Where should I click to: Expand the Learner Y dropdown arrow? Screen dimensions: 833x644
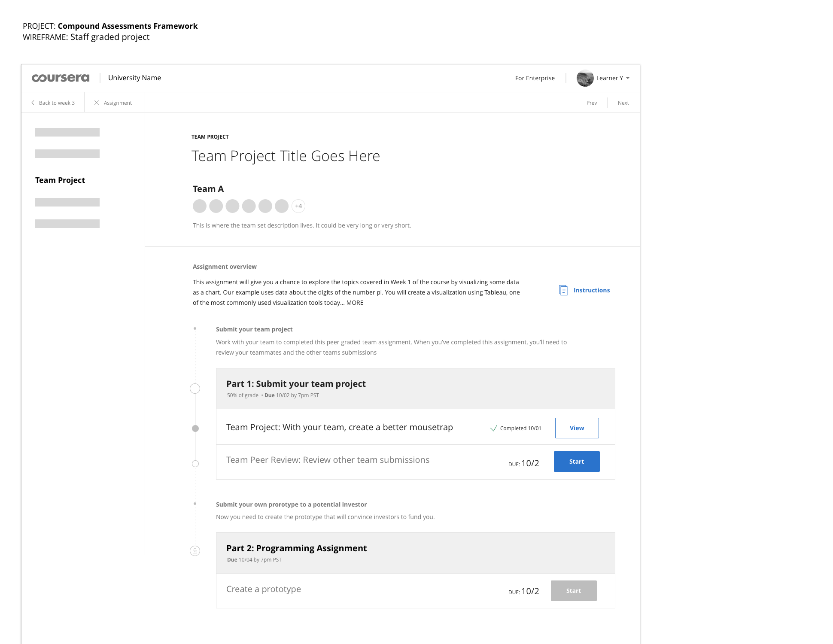pyautogui.click(x=628, y=78)
